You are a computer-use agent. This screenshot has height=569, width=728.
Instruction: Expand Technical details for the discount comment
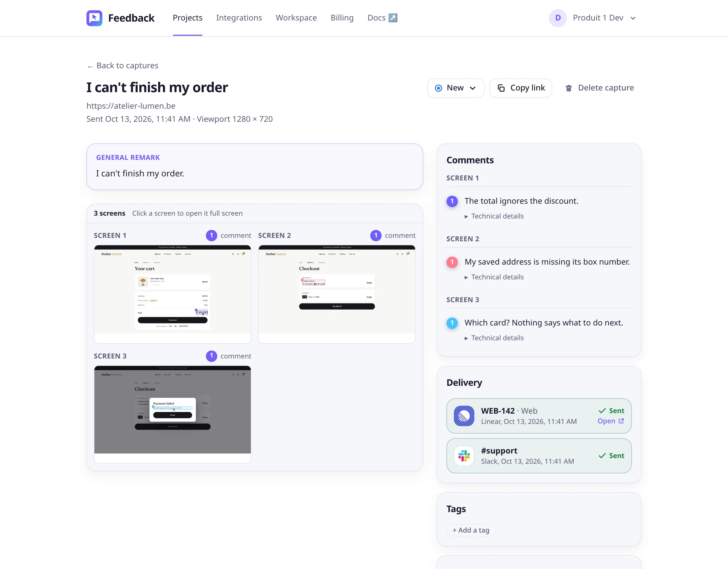[494, 216]
